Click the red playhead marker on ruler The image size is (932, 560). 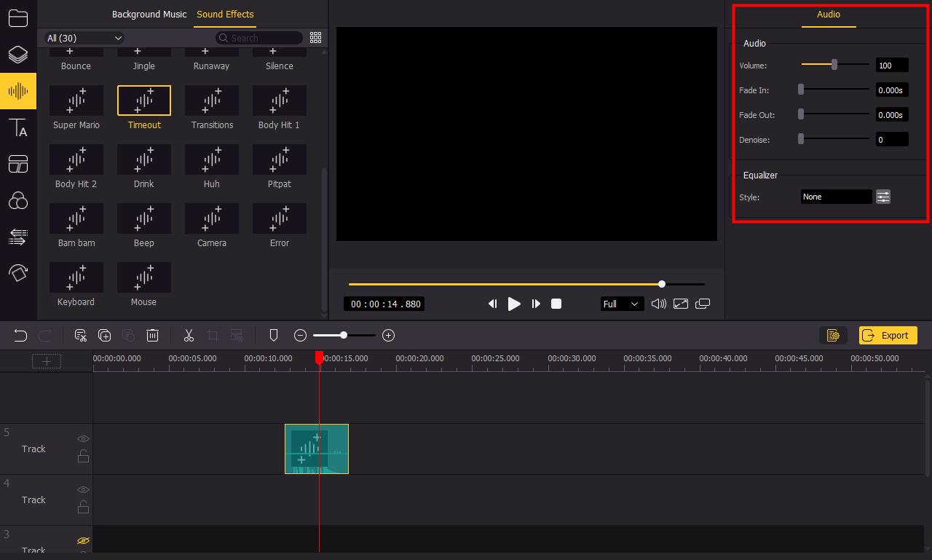319,358
